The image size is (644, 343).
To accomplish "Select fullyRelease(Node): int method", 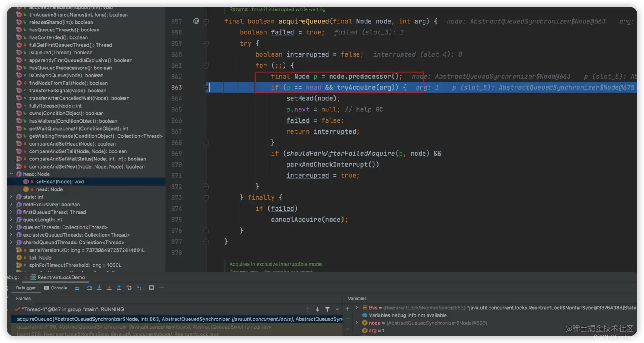I will coord(55,106).
